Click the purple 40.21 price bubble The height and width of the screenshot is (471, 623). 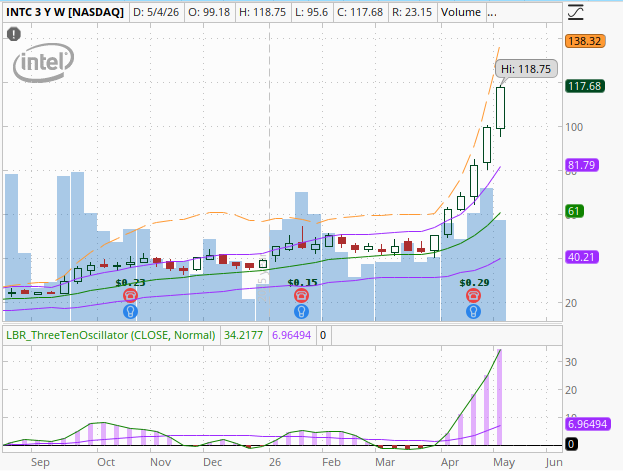tap(582, 257)
